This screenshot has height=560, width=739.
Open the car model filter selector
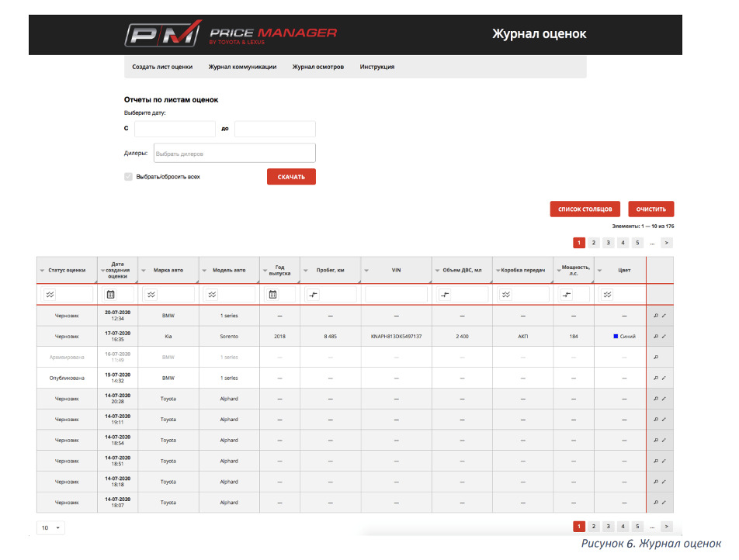pos(212,295)
